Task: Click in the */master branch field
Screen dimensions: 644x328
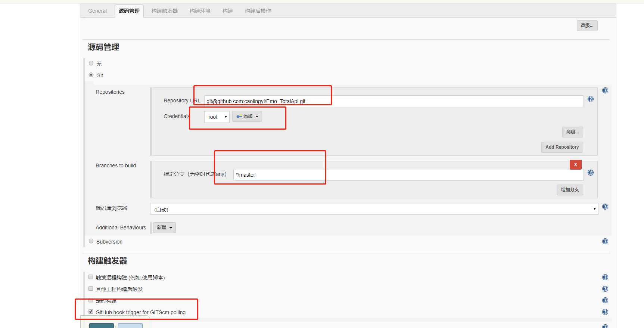Action: (408, 175)
